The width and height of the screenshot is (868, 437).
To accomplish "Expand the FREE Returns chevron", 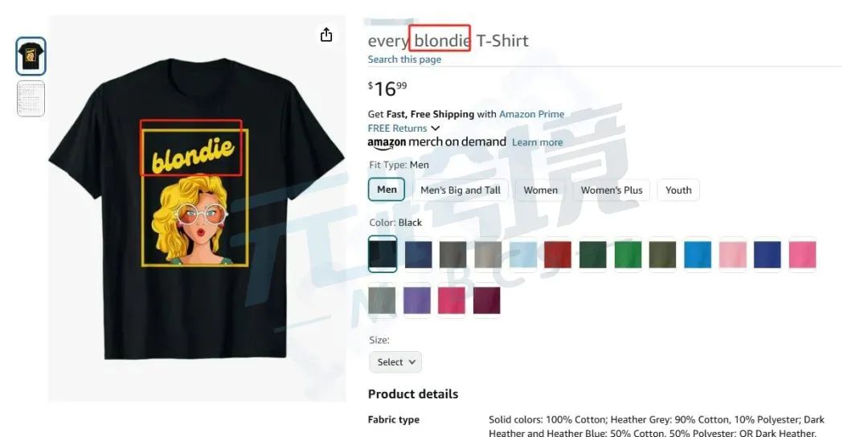I will coord(435,129).
